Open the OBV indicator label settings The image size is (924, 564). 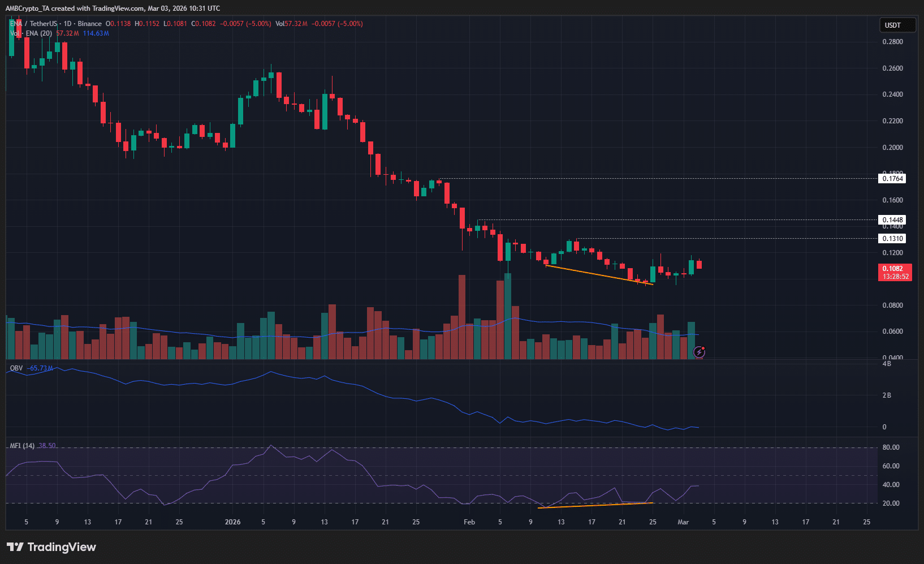point(15,368)
